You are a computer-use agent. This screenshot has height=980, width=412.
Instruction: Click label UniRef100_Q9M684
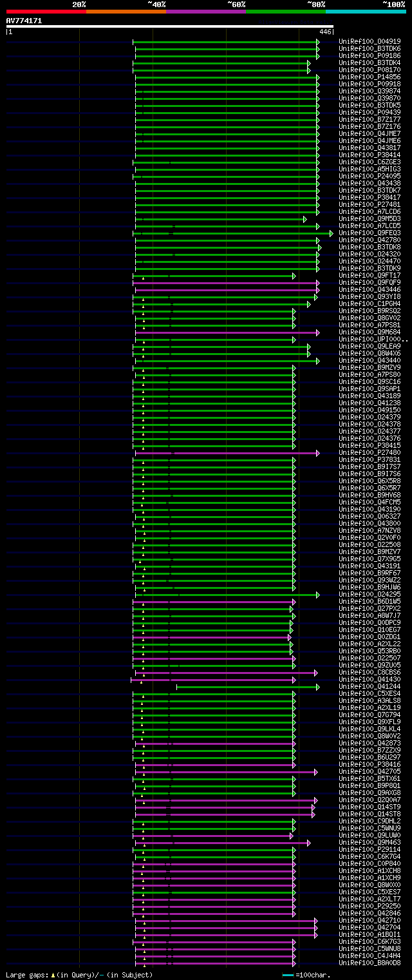click(370, 332)
